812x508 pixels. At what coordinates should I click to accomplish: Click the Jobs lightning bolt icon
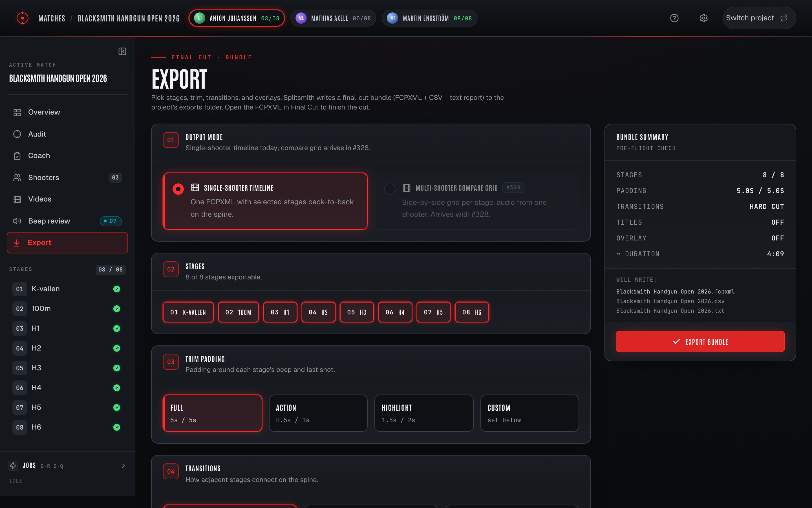click(x=13, y=466)
